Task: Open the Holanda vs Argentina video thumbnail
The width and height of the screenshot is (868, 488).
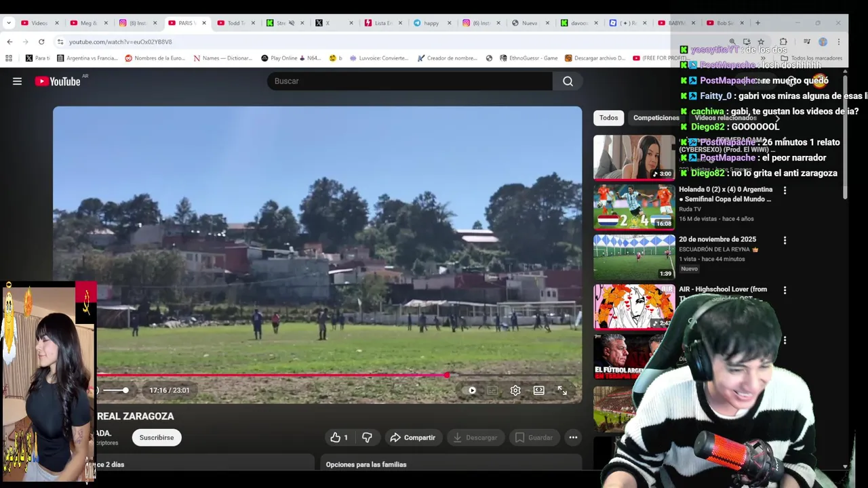Action: (634, 207)
